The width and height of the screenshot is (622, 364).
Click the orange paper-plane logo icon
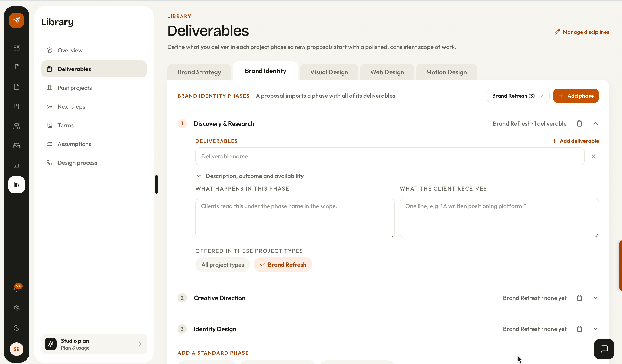[x=17, y=20]
